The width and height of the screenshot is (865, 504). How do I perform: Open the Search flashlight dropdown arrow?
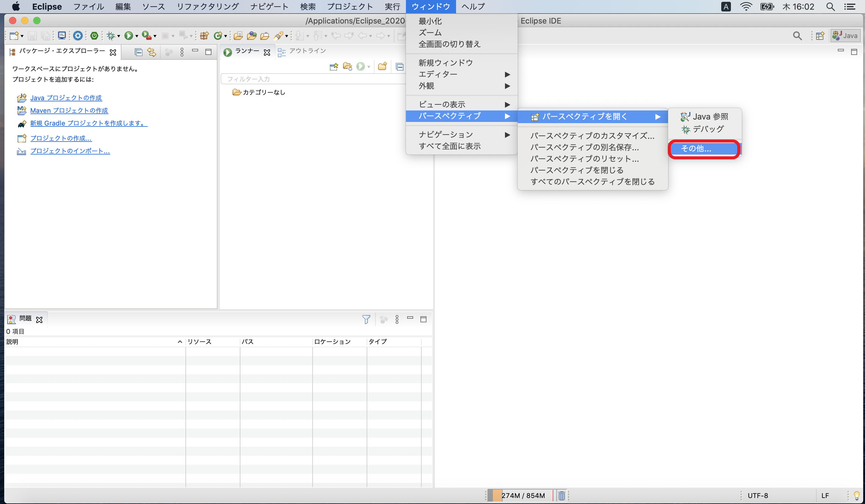(286, 36)
